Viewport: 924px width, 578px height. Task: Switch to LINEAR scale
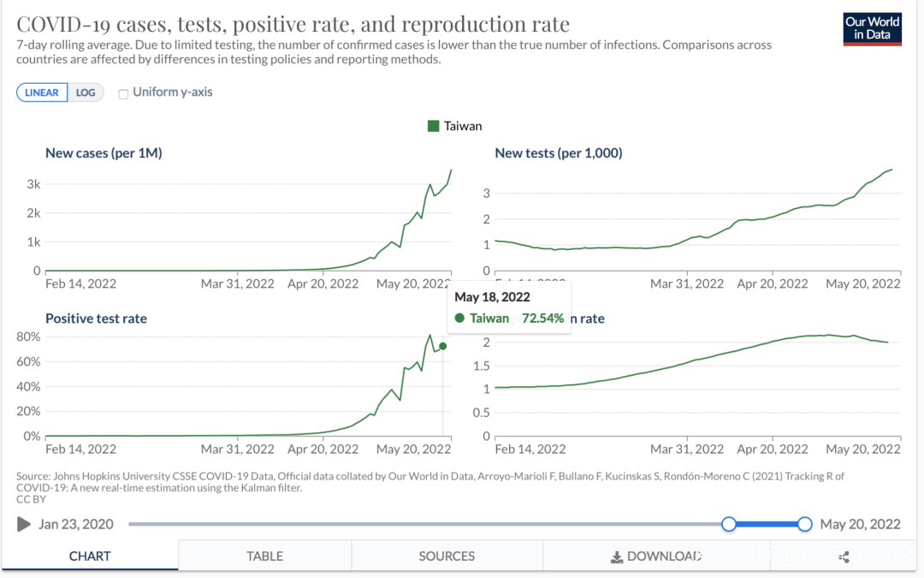[42, 92]
